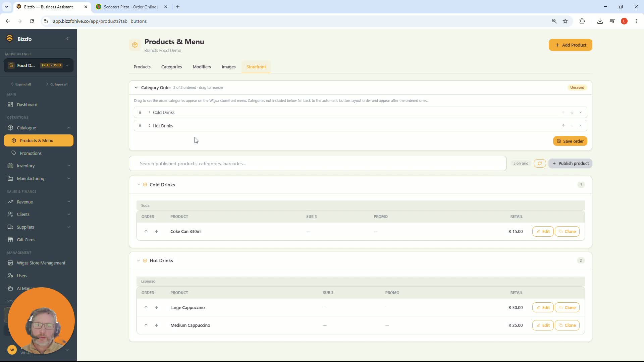Clone the Coke Can 330ml product

567,231
